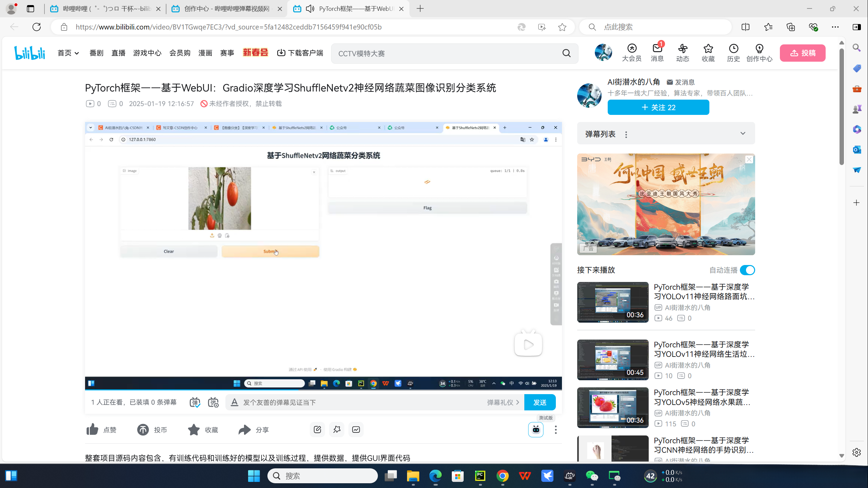Click the search magnifier in Bilibili search bar
The height and width of the screenshot is (488, 868).
[567, 53]
